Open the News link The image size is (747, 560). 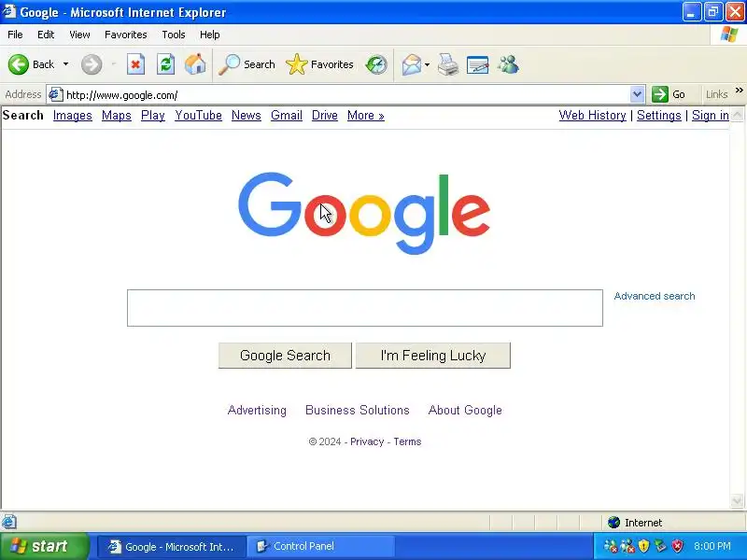[247, 115]
